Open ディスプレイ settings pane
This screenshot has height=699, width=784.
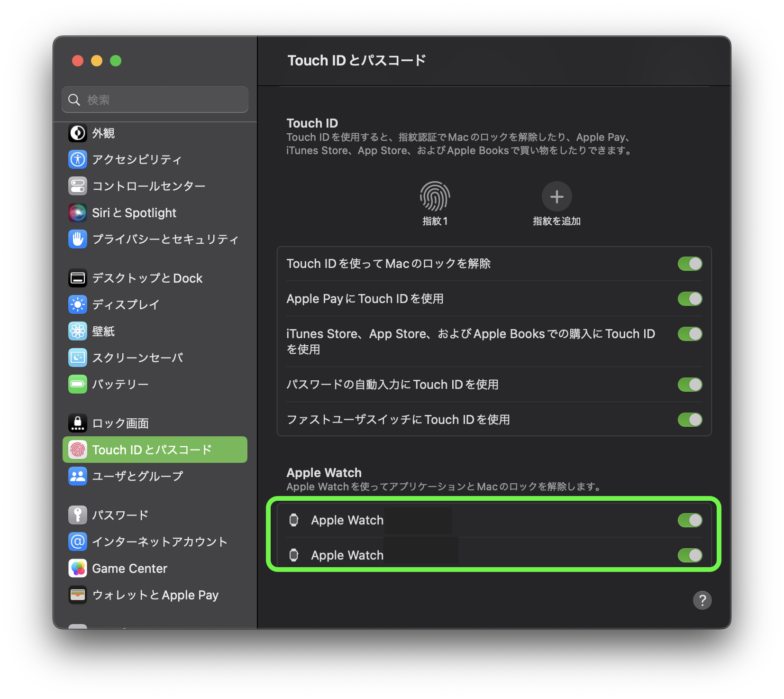pos(155,304)
